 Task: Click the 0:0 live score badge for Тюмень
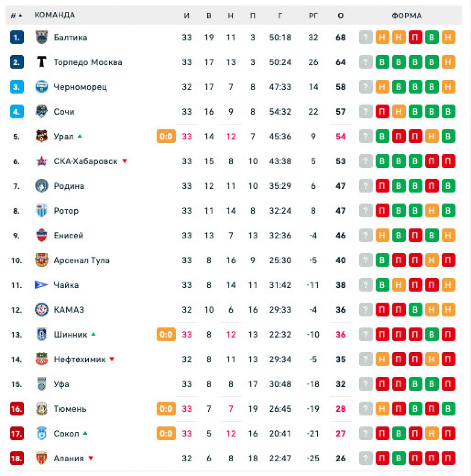pos(166,409)
